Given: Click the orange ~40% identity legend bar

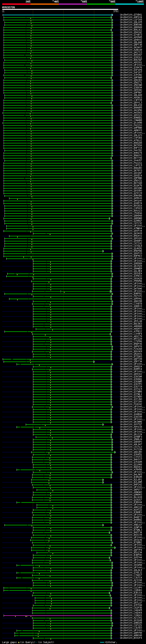Looking at the screenshot, I should (x=45, y=4).
